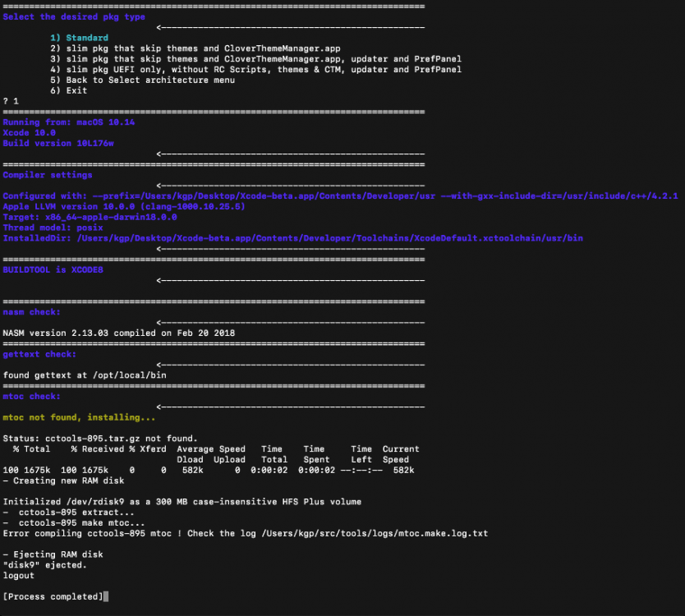Click 'cctools-895 make mtoc...' line
Image resolution: width=685 pixels, height=616 pixels.
(x=74, y=523)
